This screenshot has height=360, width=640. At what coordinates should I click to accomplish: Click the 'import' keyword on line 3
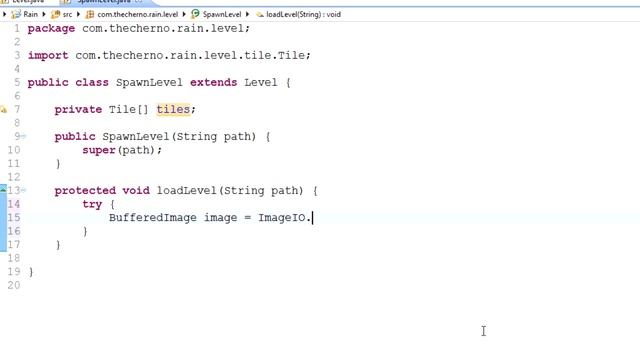(x=48, y=56)
